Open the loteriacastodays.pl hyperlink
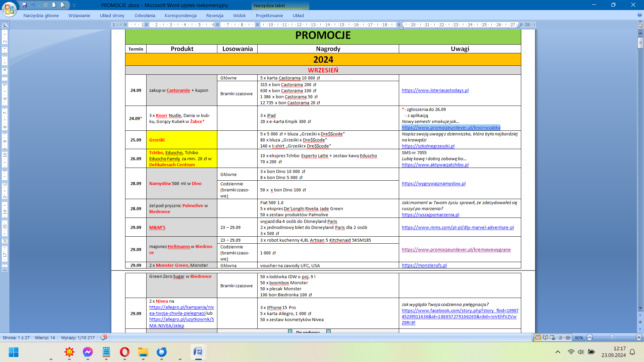The width and height of the screenshot is (644, 362). click(435, 90)
